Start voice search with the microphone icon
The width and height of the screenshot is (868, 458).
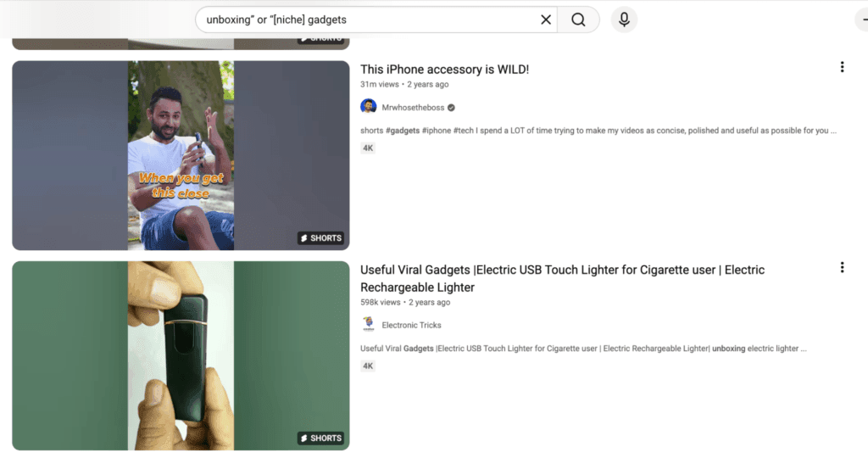click(624, 20)
